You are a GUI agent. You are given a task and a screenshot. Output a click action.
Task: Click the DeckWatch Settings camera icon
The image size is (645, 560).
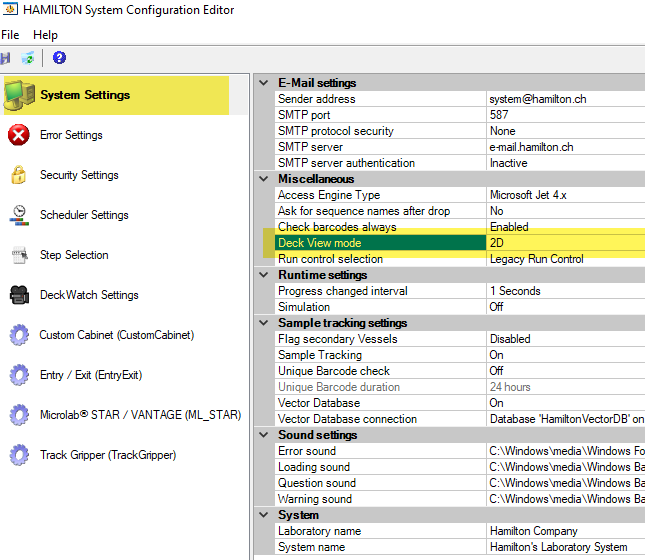coord(19,295)
